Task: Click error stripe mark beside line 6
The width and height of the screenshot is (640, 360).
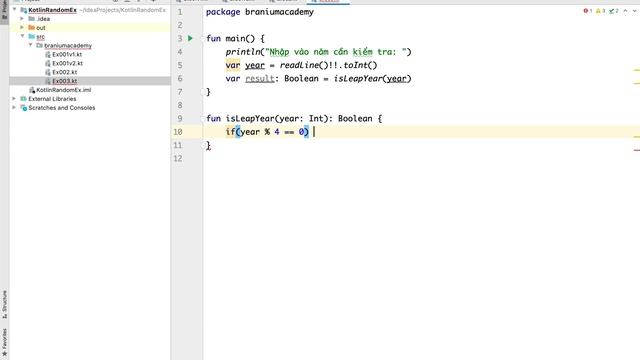Action: tap(637, 83)
